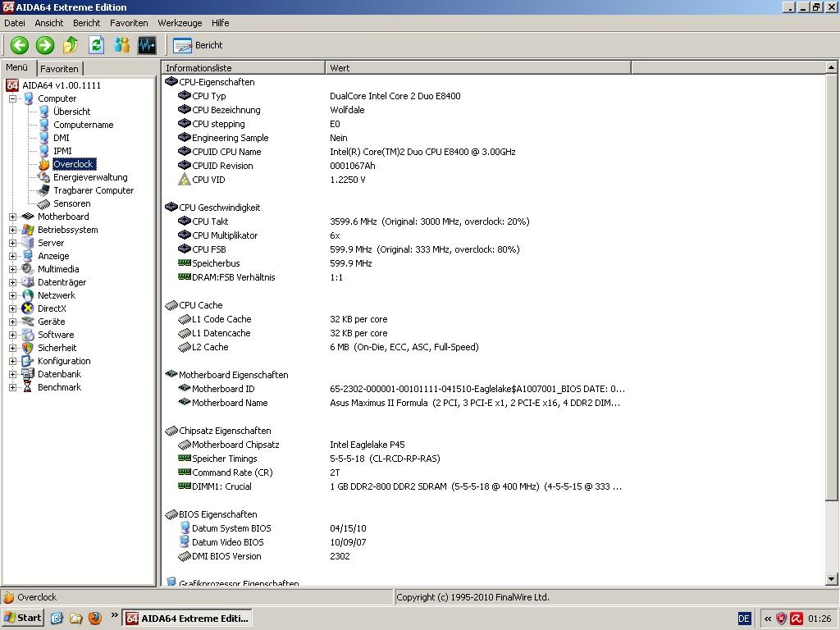Expand the Betriebssystem tree node
Image resolution: width=840 pixels, height=630 pixels.
click(12, 230)
